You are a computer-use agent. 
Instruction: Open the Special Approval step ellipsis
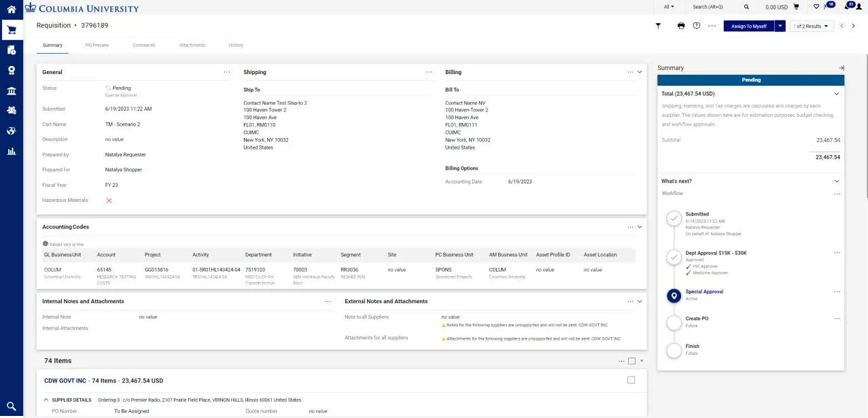837,292
